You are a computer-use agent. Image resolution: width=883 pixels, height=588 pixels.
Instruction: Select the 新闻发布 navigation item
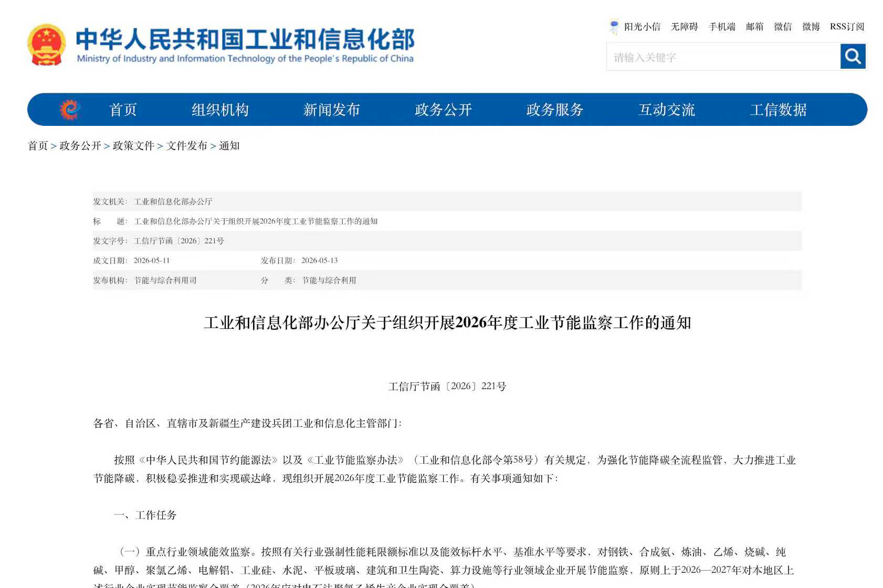tap(331, 110)
